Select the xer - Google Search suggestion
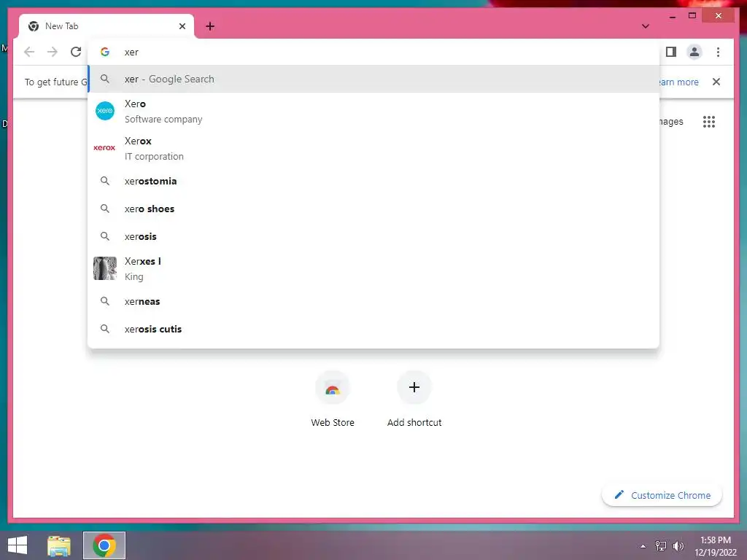Screen dimensions: 747x560 coord(373,79)
